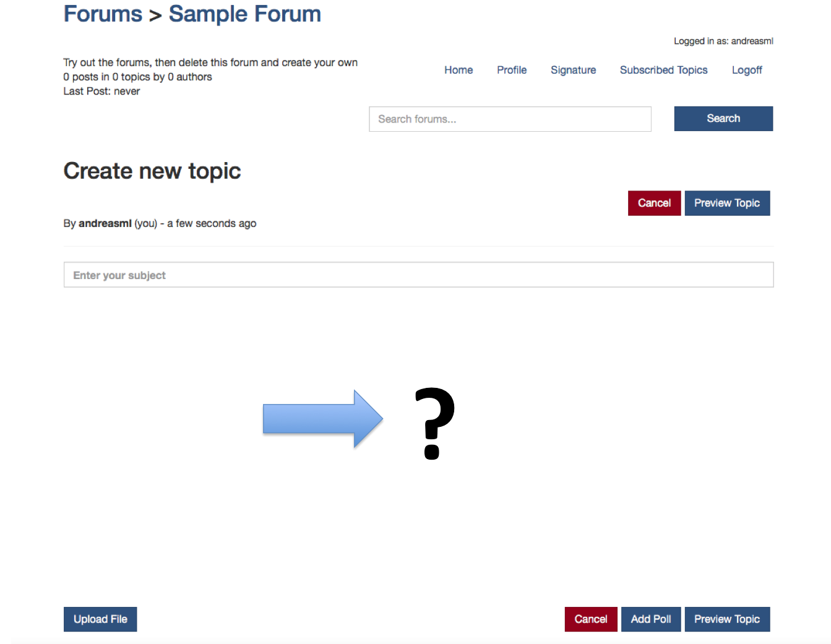Screen dimensions: 831x644
Task: Add a poll with Add Poll button
Action: 651,619
